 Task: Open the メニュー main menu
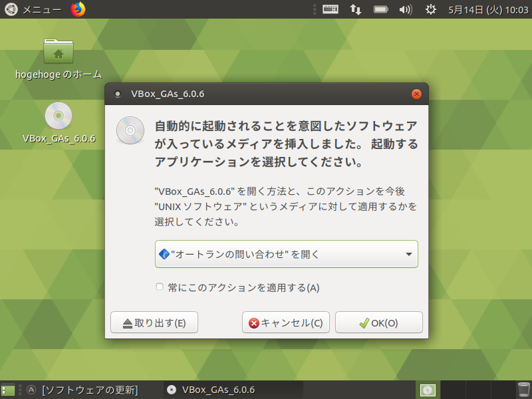tap(33, 9)
